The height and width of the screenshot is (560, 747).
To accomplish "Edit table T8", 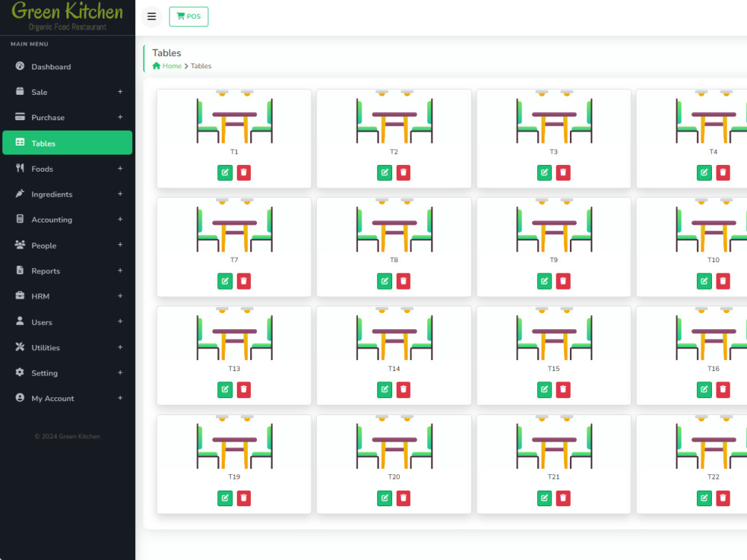I will point(385,281).
